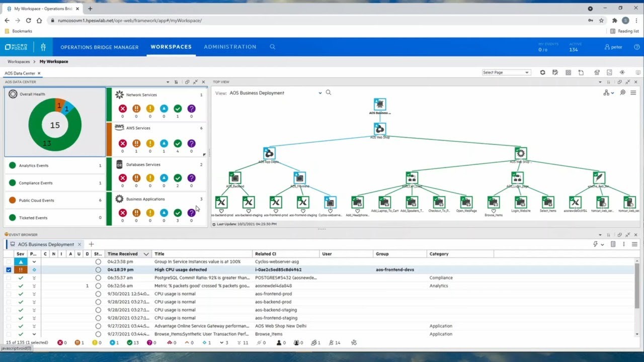Open the lightning actions dropdown arrow
This screenshot has height=362, width=644.
point(602,245)
